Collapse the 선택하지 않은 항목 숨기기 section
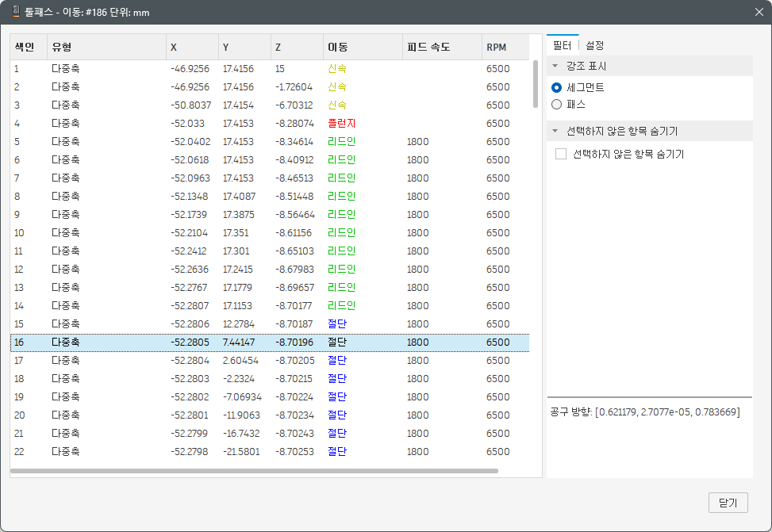 click(555, 131)
